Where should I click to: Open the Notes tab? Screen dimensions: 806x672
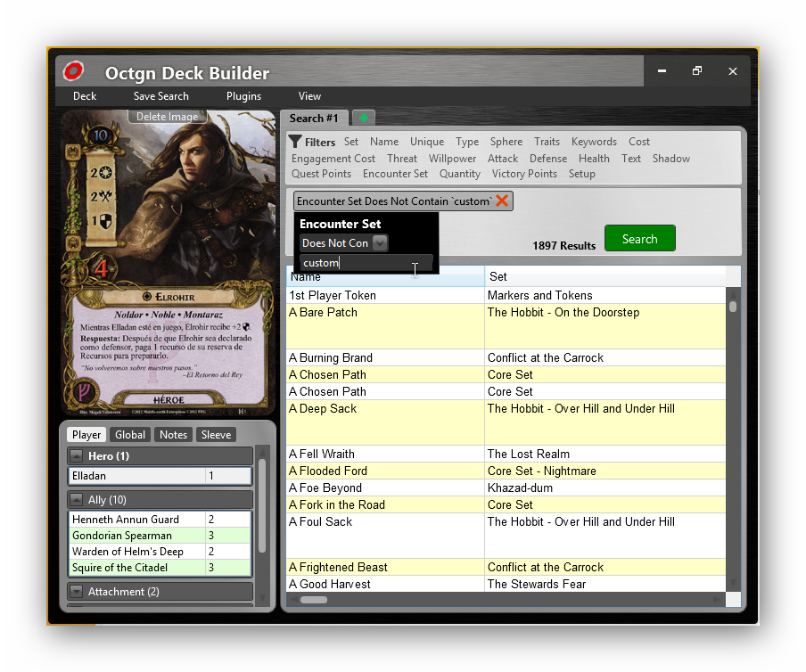(x=173, y=435)
